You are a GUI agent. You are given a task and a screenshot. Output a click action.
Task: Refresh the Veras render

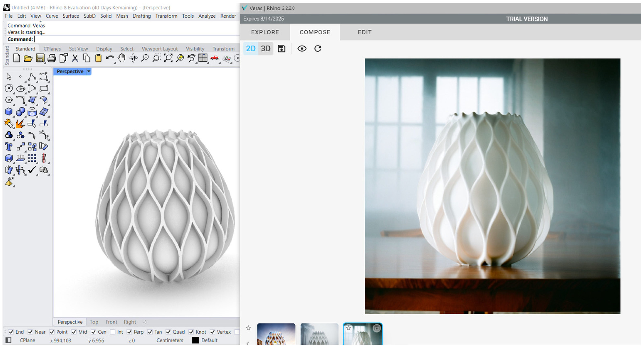(318, 48)
